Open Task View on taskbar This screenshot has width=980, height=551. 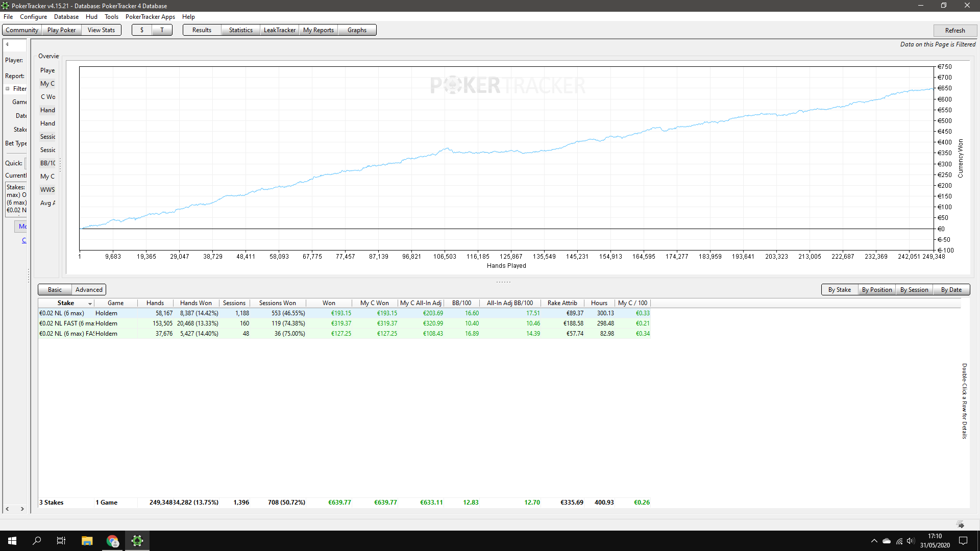coord(61,541)
